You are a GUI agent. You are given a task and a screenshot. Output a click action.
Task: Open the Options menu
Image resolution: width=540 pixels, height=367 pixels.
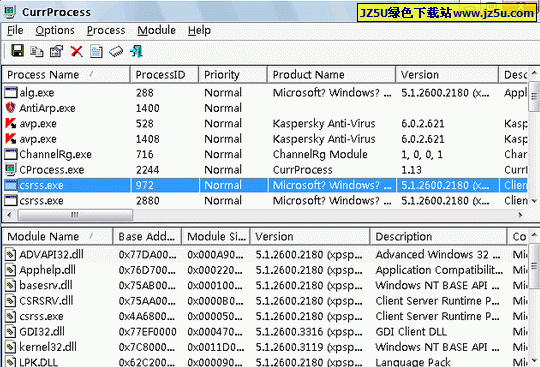(x=55, y=30)
